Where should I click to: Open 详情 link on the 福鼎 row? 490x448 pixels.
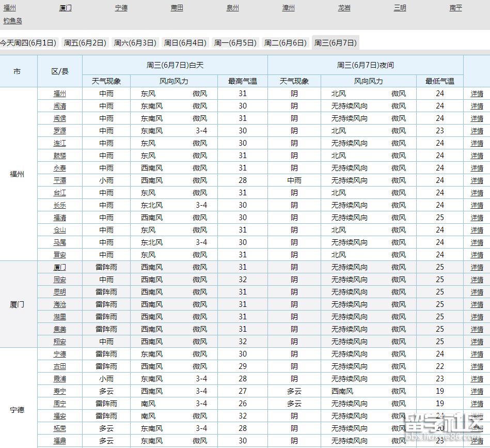(x=476, y=441)
